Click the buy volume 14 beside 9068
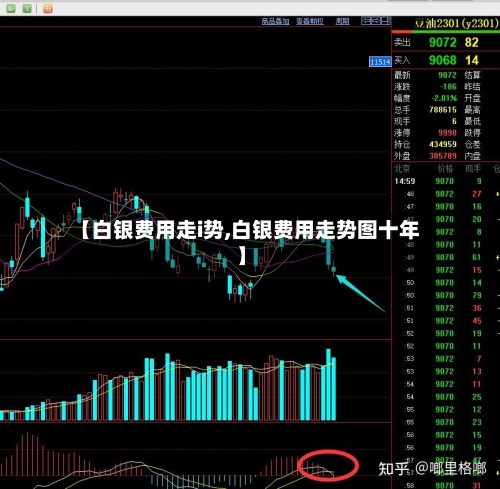 (x=472, y=60)
